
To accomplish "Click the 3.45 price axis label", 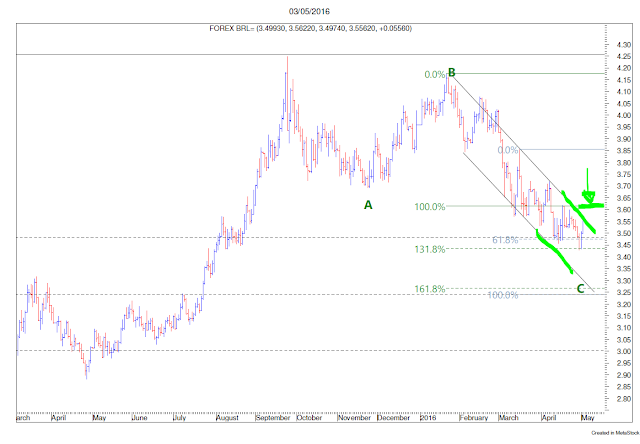I will click(624, 245).
